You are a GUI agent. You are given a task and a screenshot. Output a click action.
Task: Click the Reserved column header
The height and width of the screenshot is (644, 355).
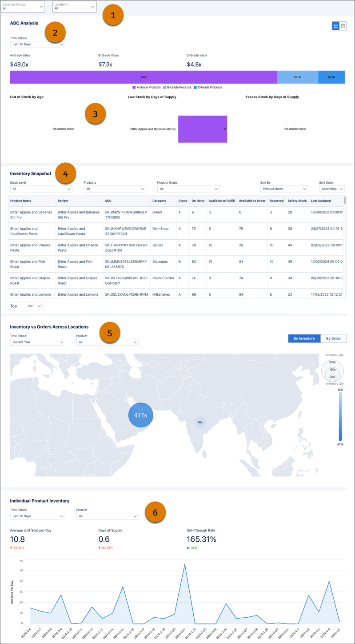(x=277, y=201)
